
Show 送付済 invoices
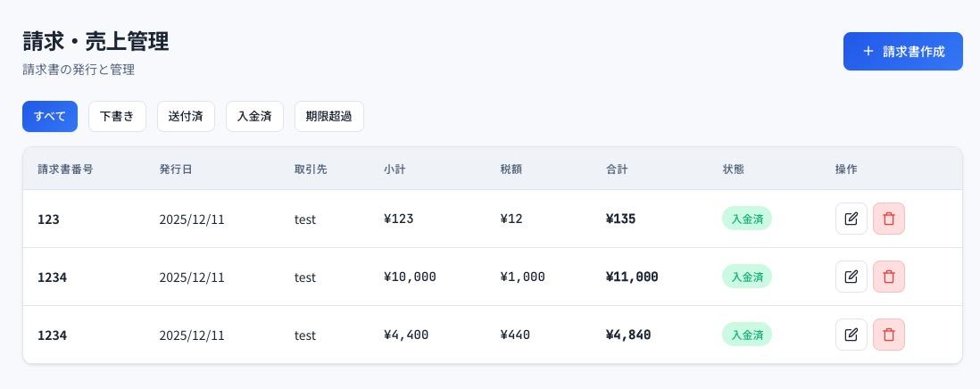186,116
